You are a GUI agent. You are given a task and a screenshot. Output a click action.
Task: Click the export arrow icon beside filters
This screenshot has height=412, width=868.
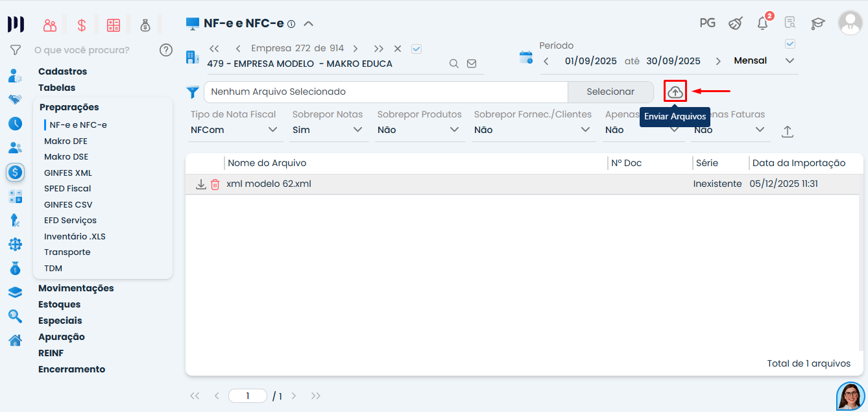pyautogui.click(x=788, y=131)
